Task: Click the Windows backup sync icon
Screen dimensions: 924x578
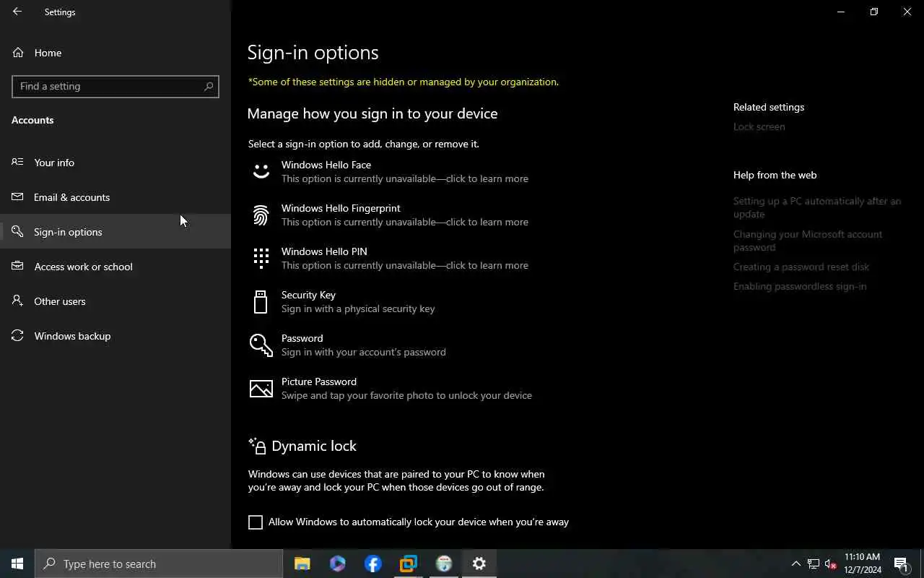Action: pyautogui.click(x=17, y=335)
